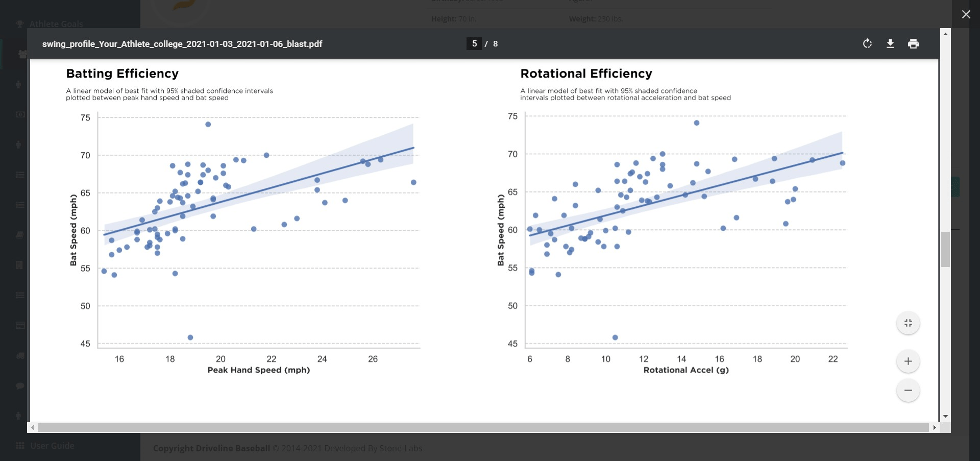Click the current page number field

tap(474, 44)
